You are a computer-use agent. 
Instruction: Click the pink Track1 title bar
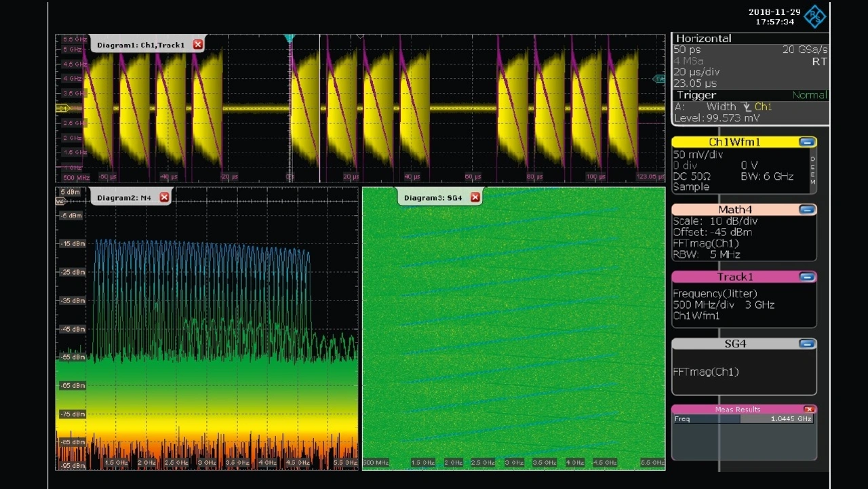point(734,277)
